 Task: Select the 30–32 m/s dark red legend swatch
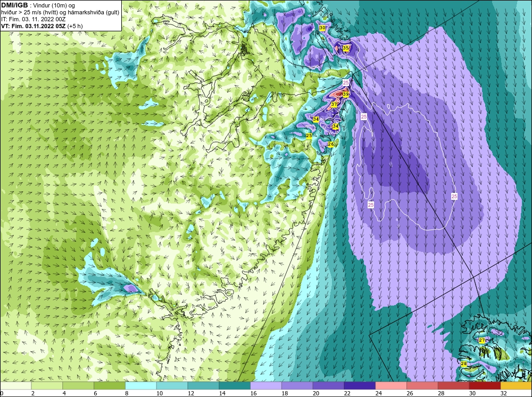click(485, 386)
